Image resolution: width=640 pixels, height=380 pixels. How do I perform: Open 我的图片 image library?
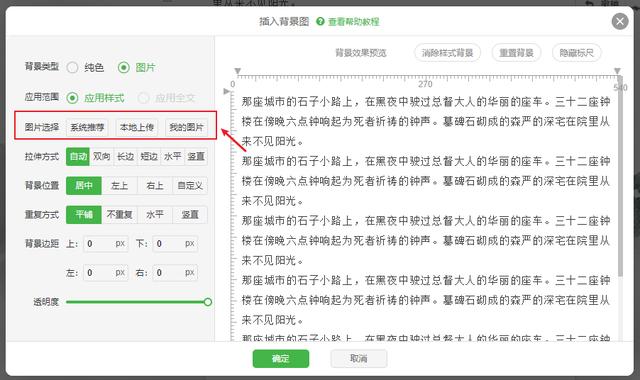[x=186, y=127]
